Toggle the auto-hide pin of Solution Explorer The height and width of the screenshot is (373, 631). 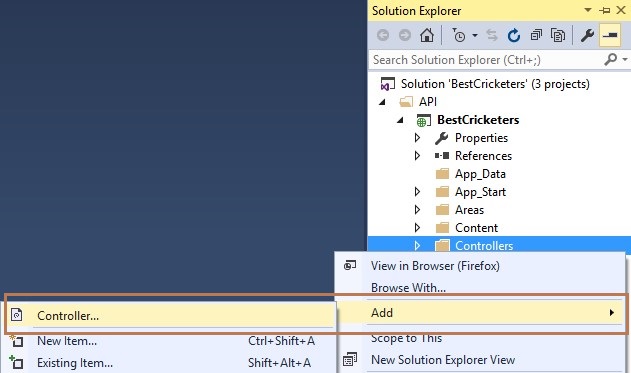[x=604, y=10]
